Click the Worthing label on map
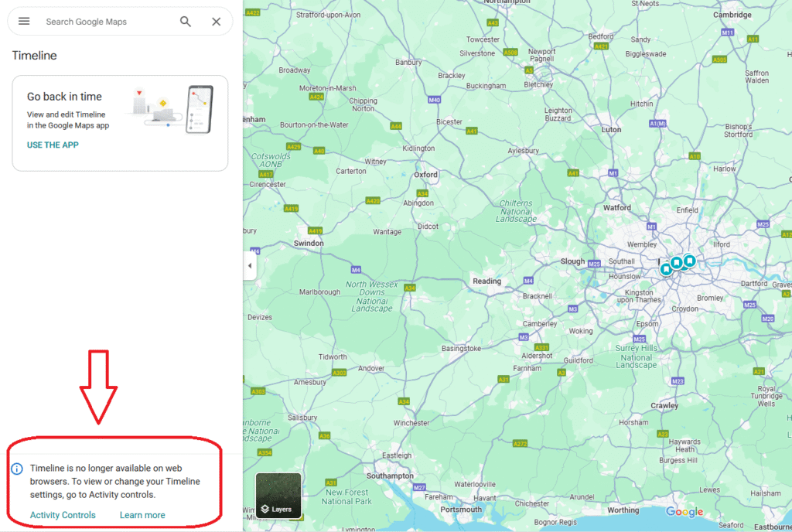Screen dimensions: 792x532 coord(623,510)
